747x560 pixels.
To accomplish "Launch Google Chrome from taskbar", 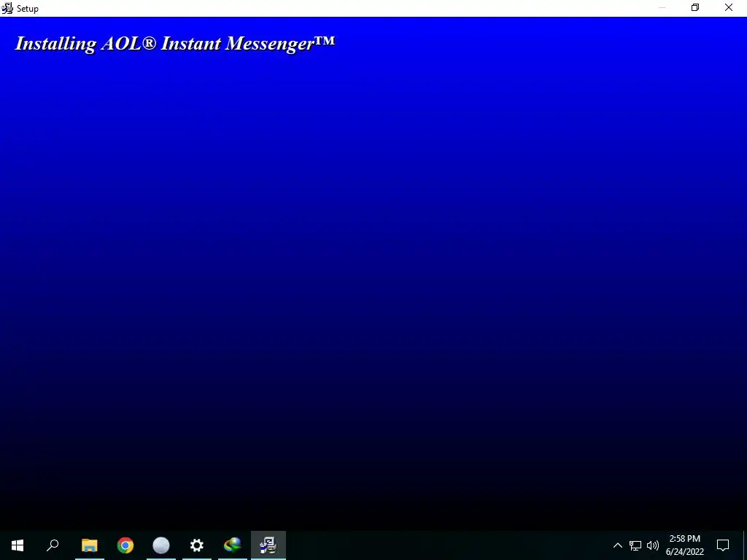I will 125,545.
